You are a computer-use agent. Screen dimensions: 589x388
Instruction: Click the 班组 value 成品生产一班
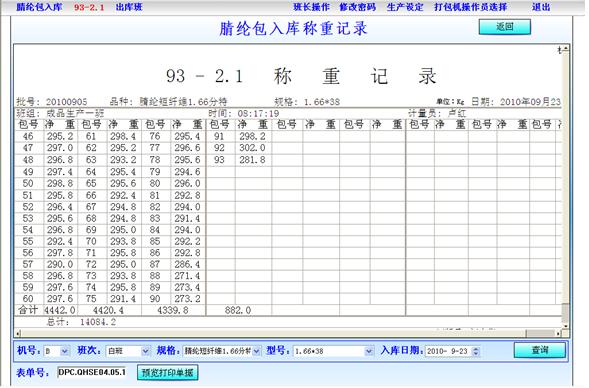click(x=75, y=113)
